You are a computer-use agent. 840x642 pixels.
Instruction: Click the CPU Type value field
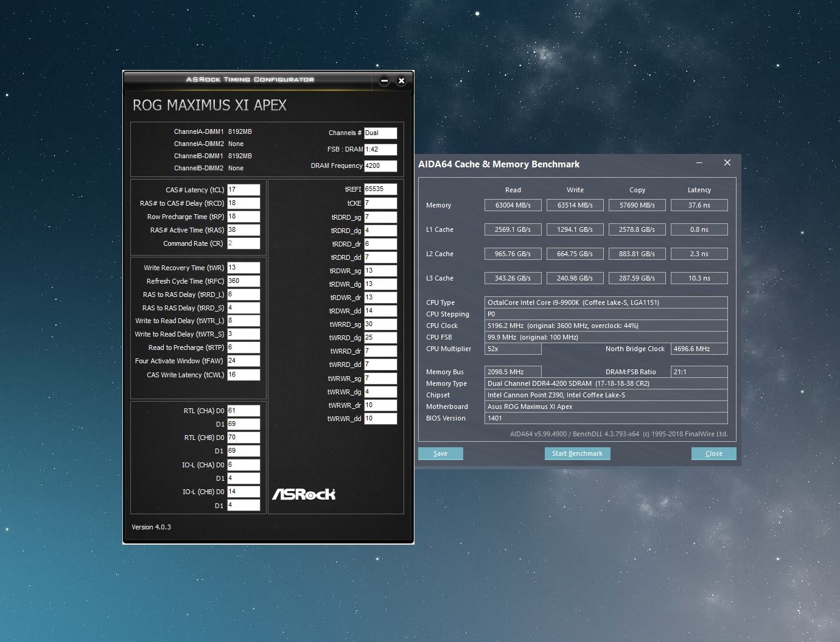pyautogui.click(x=606, y=302)
